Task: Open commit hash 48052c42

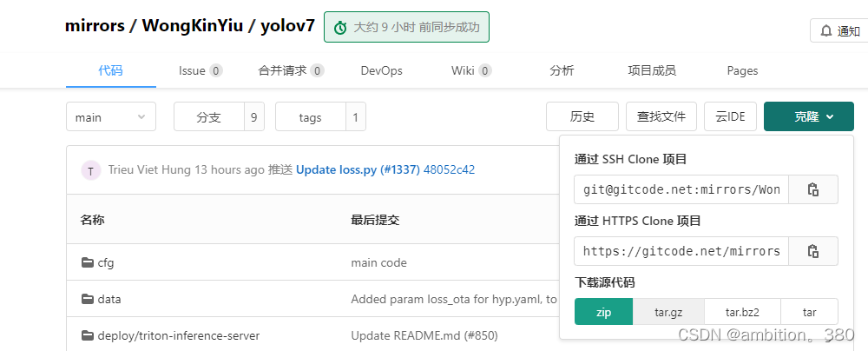Action: point(449,169)
